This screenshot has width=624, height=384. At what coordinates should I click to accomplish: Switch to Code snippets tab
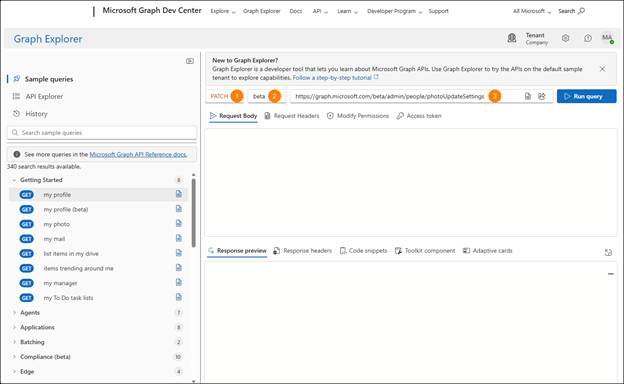(x=363, y=251)
